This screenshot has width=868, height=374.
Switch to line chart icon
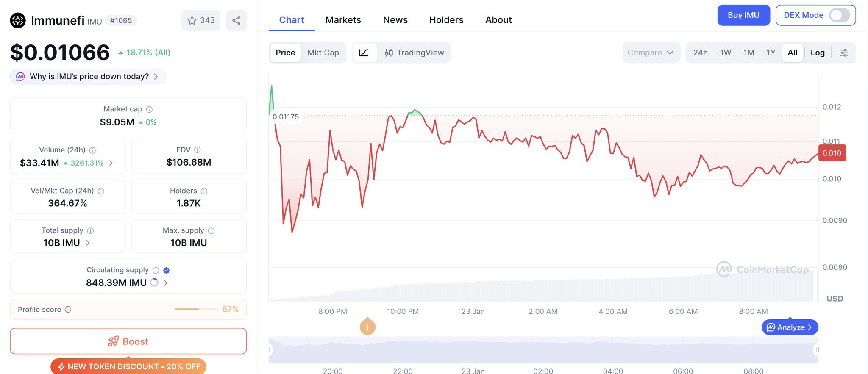click(x=364, y=53)
